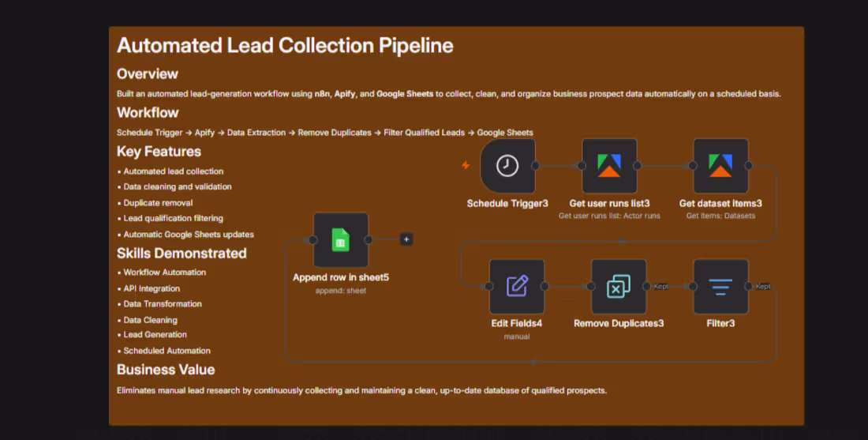Click the 'Get dataset items3' label
Screen dimensions: 868x440
coord(720,203)
